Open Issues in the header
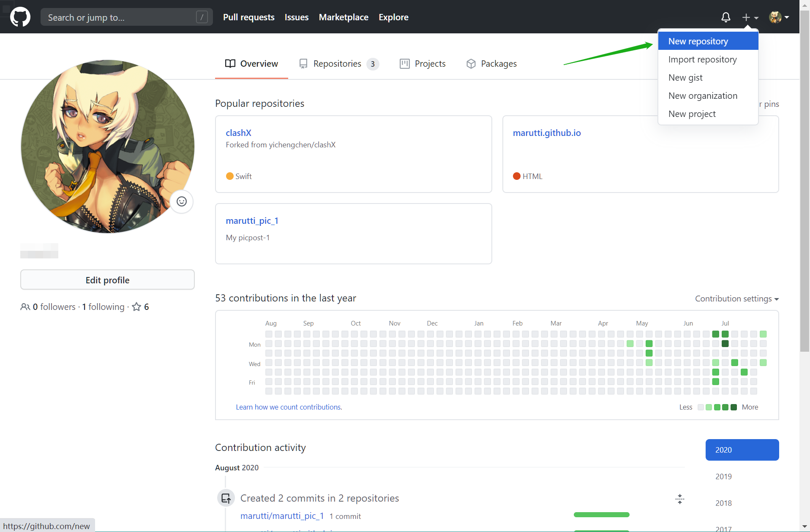This screenshot has height=532, width=810. click(297, 17)
